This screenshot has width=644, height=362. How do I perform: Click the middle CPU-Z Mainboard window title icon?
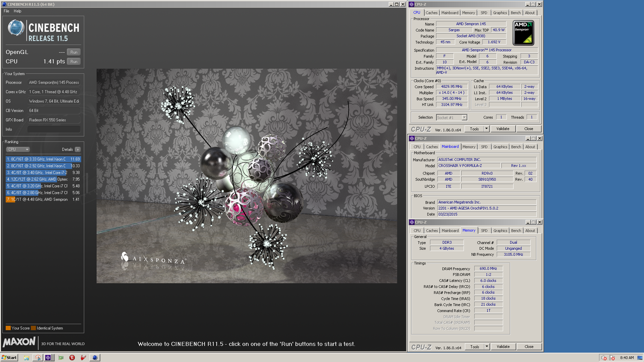point(412,138)
